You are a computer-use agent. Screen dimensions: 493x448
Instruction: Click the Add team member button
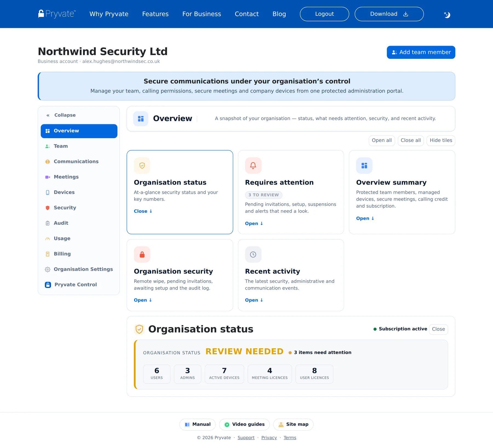421,52
